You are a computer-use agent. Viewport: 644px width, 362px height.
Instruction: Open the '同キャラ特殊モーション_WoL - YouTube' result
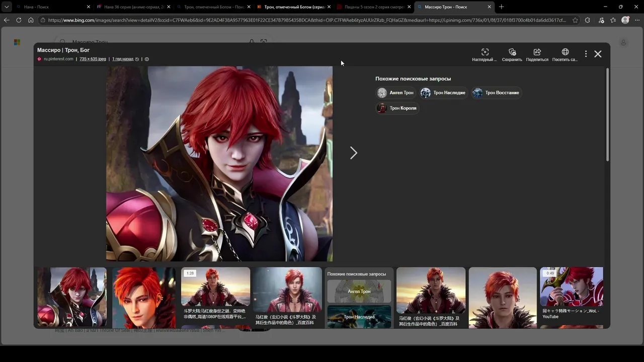[571, 314]
